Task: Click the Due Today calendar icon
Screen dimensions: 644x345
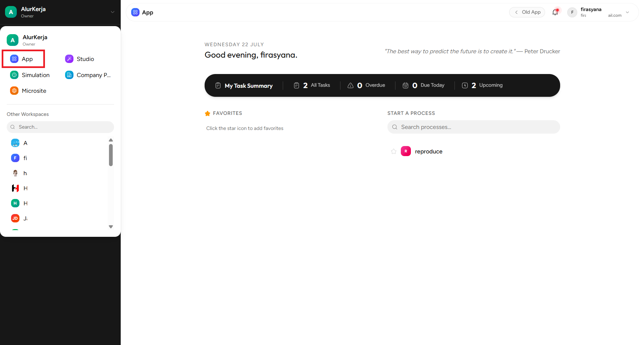Action: tap(406, 85)
